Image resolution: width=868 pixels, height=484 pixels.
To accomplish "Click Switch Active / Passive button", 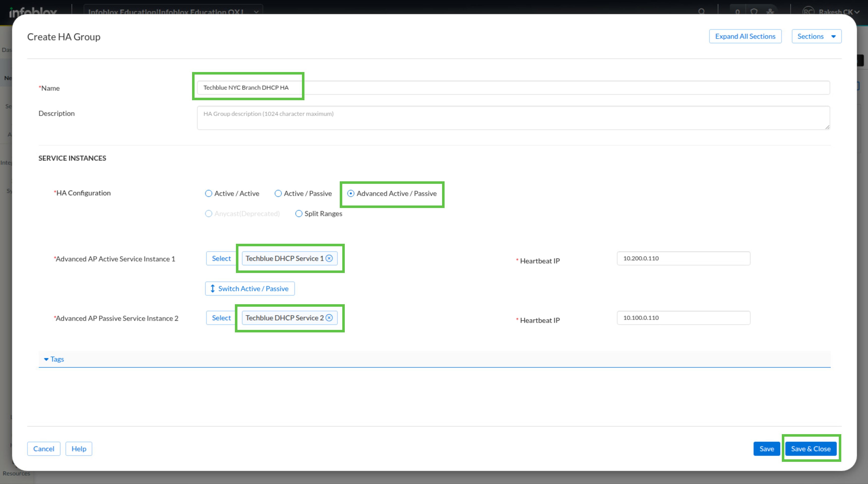I will [250, 288].
